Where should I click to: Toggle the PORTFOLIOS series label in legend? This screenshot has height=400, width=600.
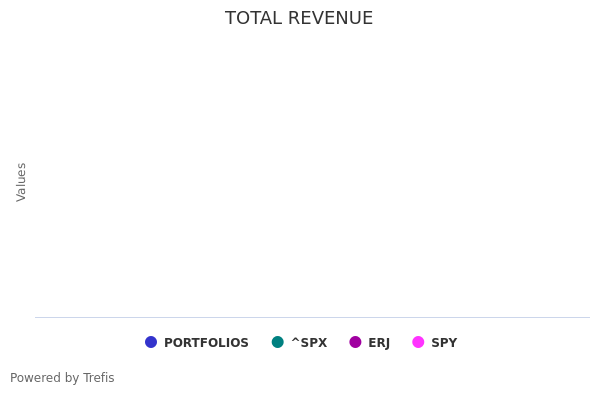pyautogui.click(x=206, y=343)
